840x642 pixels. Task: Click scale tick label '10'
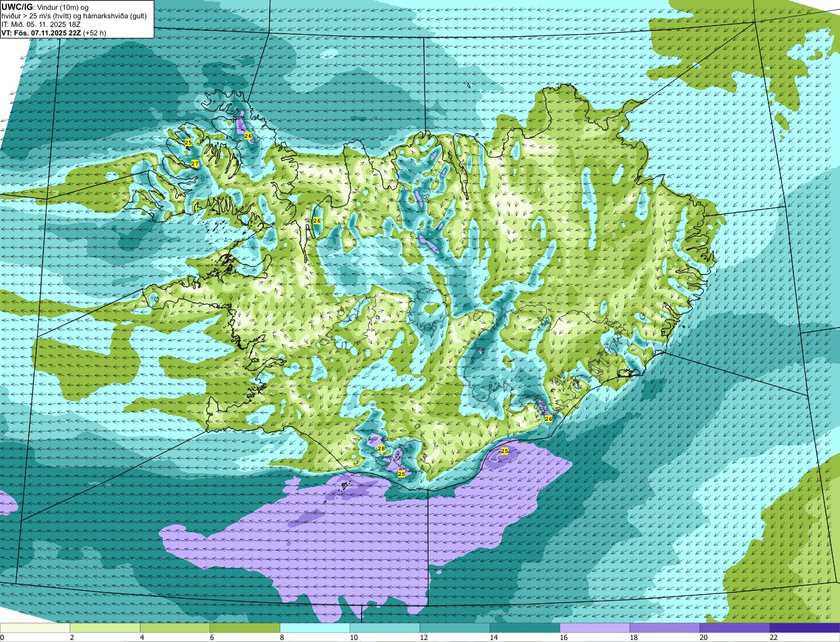tap(354, 637)
